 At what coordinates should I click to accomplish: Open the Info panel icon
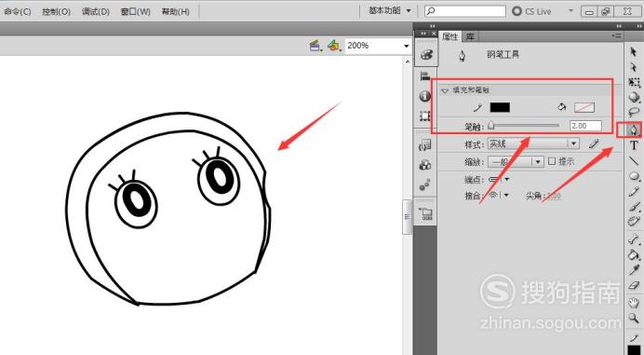coord(425,96)
